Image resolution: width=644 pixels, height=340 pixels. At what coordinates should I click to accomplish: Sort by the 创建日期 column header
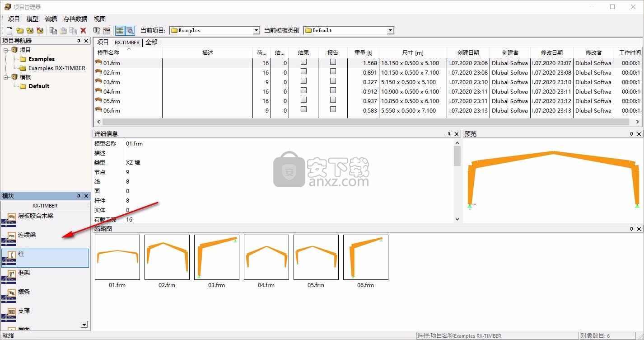tap(468, 52)
